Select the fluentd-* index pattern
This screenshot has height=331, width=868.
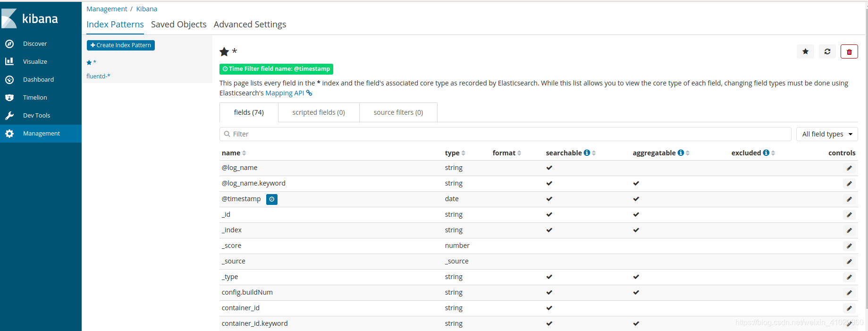pos(98,76)
